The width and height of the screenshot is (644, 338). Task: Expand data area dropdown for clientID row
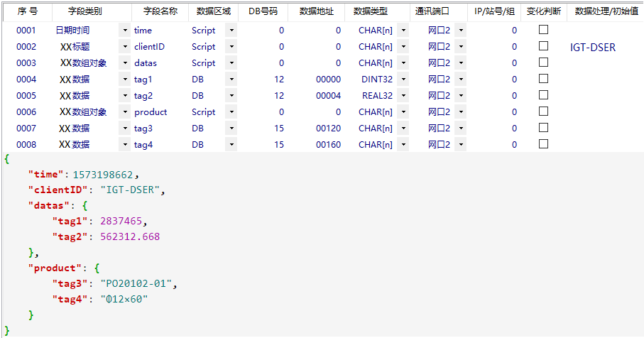(231, 47)
